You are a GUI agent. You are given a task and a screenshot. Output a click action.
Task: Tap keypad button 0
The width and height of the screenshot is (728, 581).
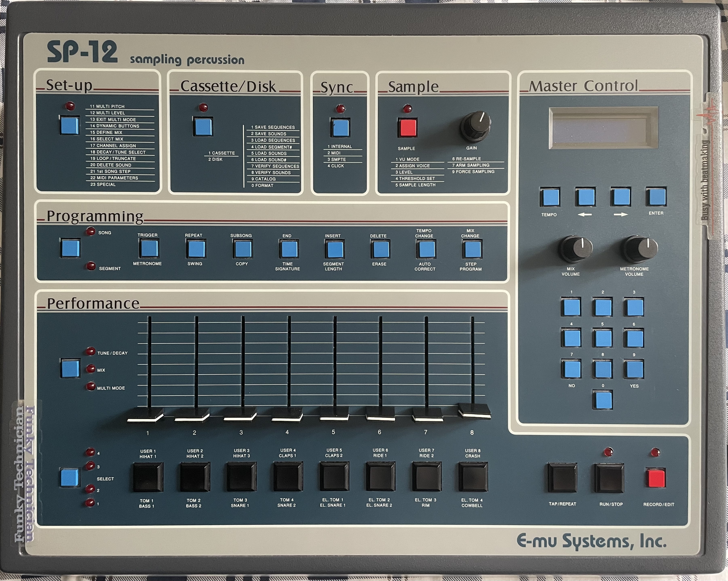603,400
